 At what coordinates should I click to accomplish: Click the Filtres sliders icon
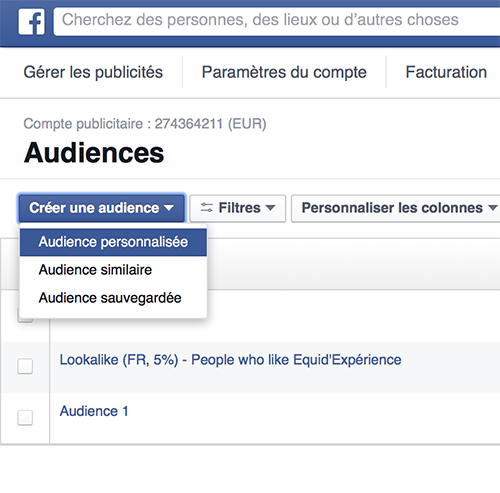pos(207,208)
